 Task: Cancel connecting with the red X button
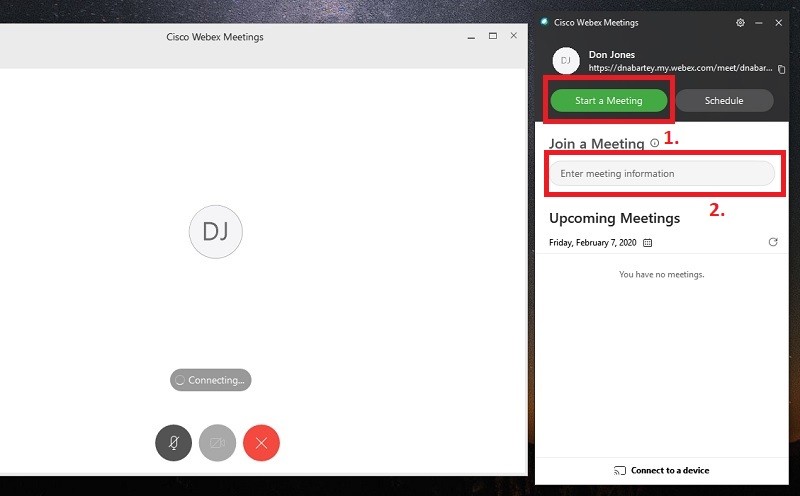261,442
